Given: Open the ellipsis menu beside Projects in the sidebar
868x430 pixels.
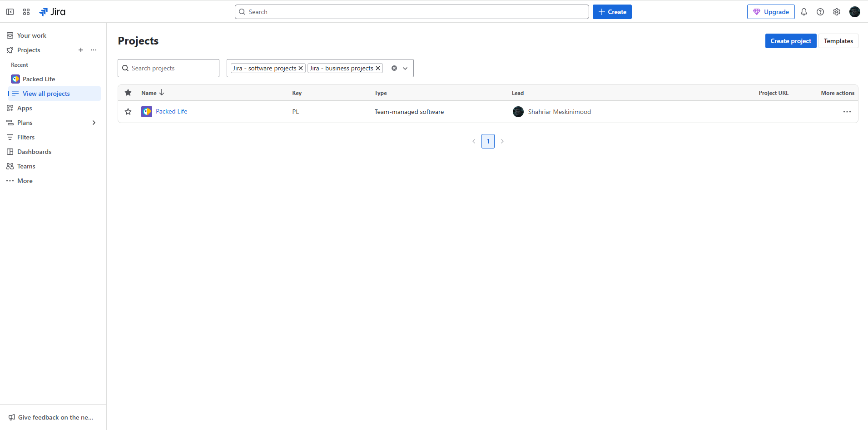Looking at the screenshot, I should tap(94, 50).
